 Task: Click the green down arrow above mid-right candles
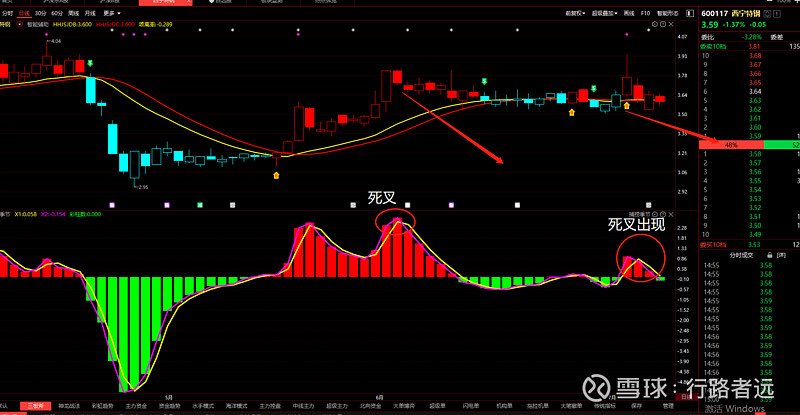(485, 82)
